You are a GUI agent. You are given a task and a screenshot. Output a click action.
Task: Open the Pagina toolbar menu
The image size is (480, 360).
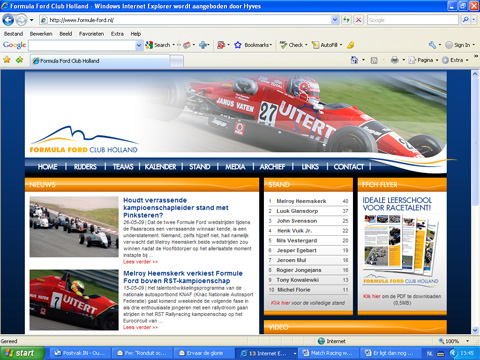(423, 60)
